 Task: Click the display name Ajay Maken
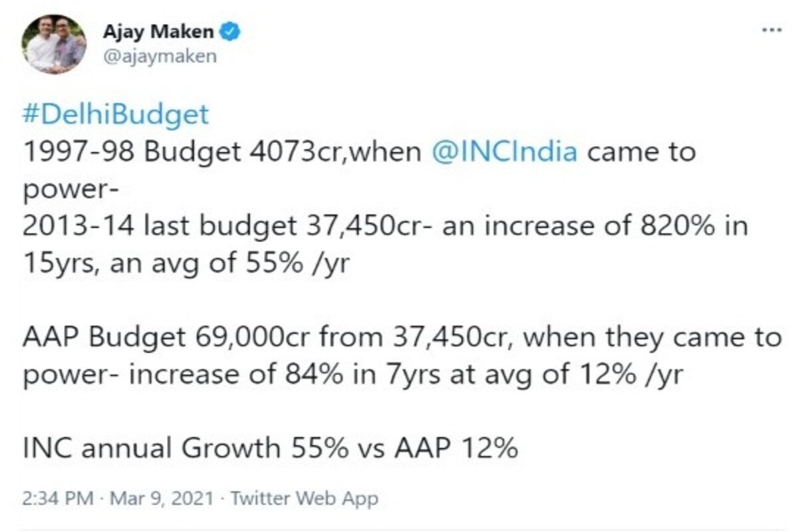click(x=160, y=31)
